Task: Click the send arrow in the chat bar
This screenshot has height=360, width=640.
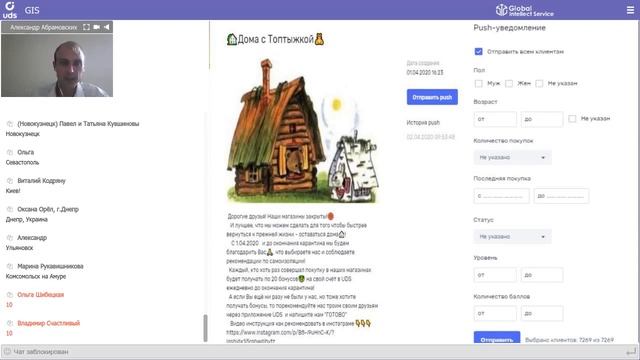Action: pos(631,351)
